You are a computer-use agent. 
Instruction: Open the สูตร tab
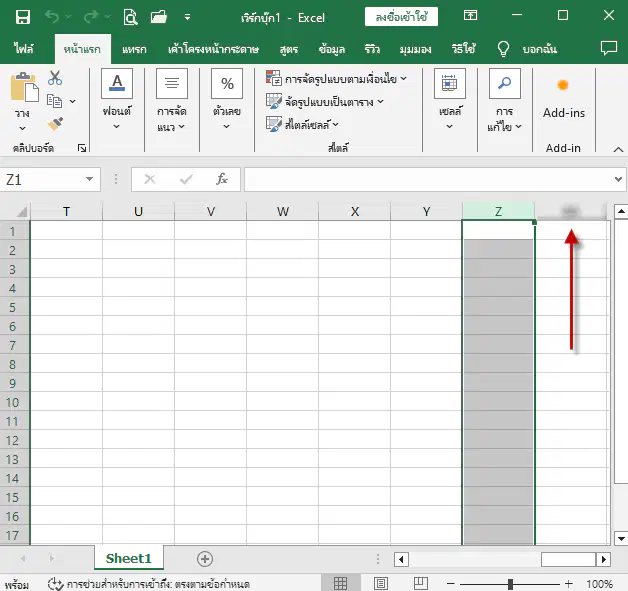tap(289, 49)
